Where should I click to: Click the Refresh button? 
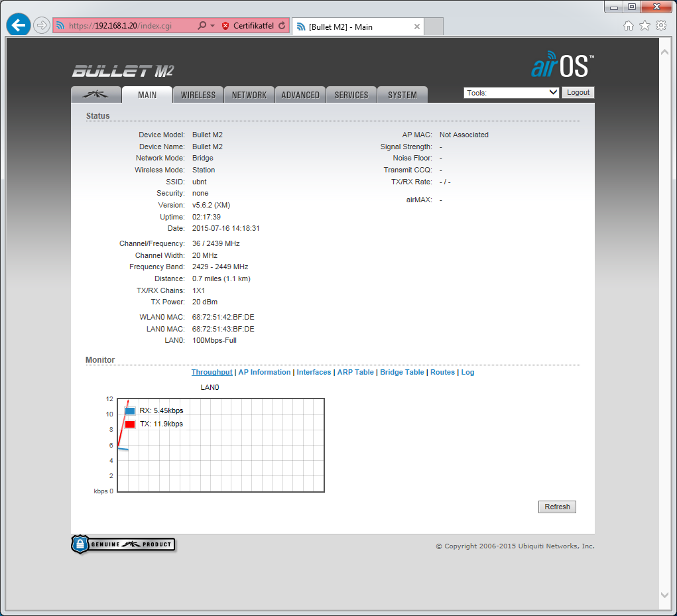557,507
